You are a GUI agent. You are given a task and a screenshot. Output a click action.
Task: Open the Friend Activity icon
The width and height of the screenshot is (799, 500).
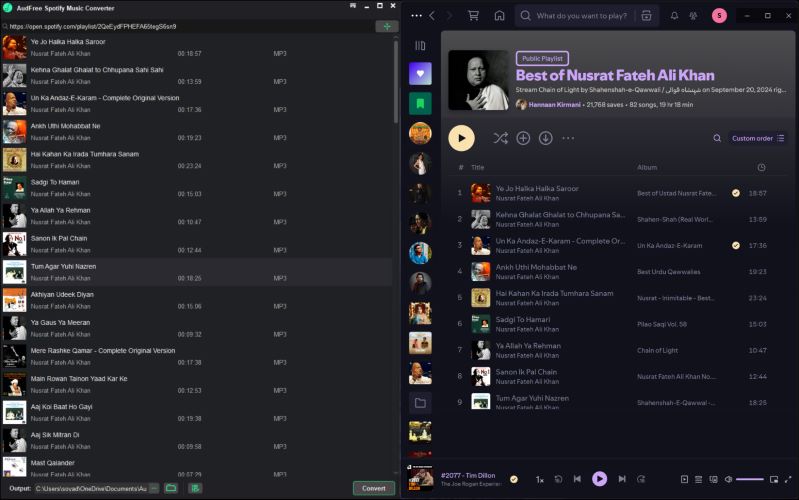point(694,16)
